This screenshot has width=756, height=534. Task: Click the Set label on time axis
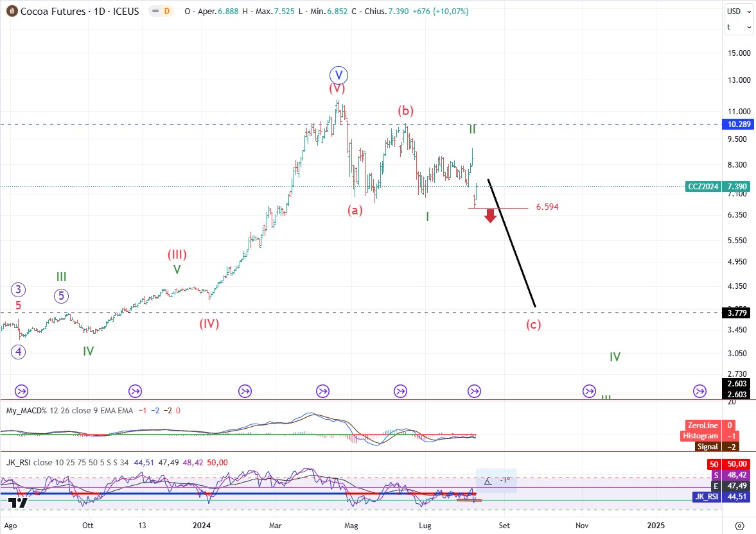[504, 525]
